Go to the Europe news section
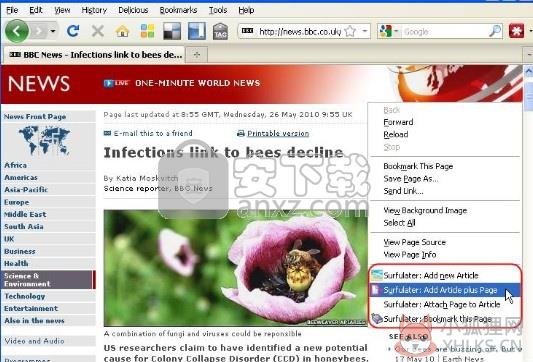The image size is (533, 362). pos(17,202)
